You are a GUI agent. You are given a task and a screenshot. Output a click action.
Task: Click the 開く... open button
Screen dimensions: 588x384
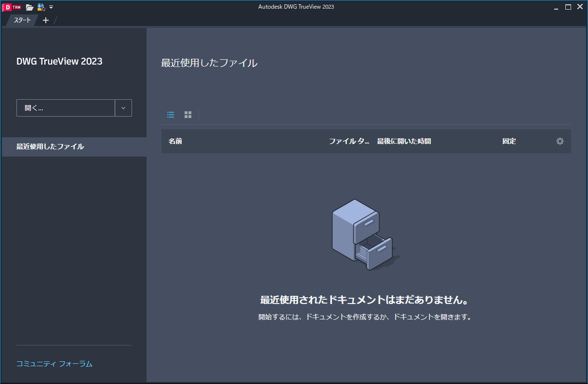(x=66, y=108)
